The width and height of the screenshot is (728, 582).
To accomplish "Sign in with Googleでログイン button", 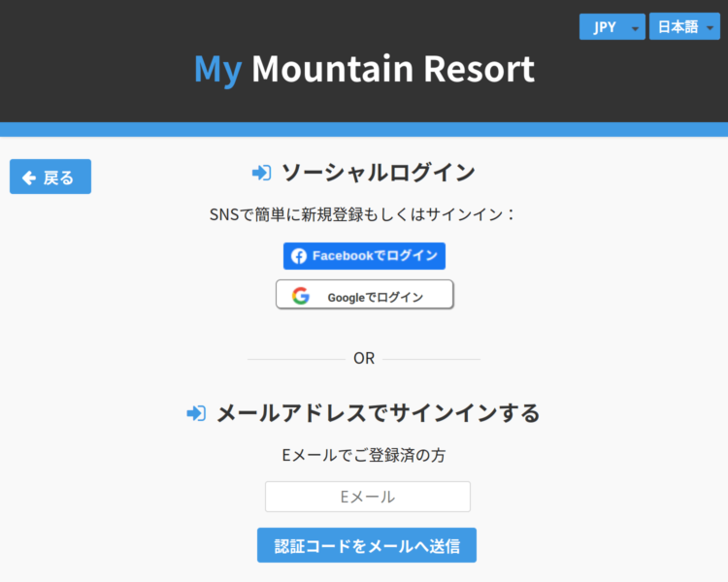I will [x=365, y=295].
